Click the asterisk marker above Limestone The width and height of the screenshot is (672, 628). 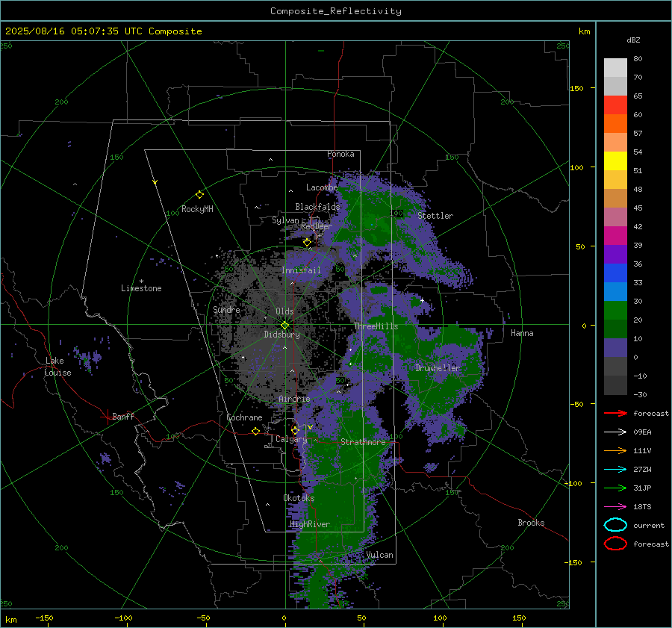pyautogui.click(x=141, y=282)
